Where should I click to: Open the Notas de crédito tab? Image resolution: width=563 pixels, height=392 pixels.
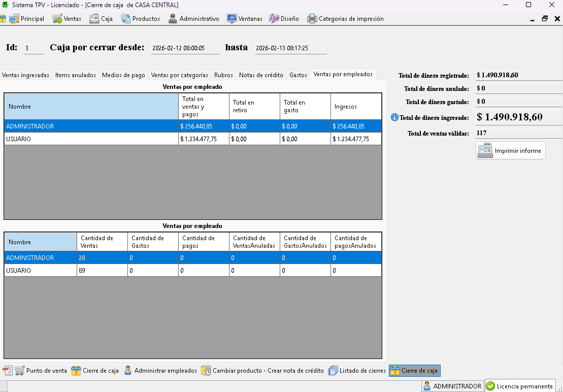(x=261, y=75)
